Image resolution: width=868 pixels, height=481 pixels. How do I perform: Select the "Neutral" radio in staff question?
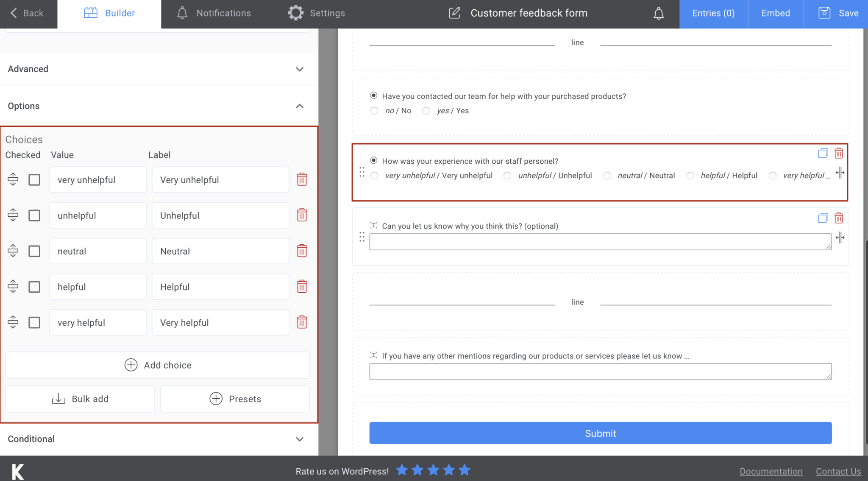(607, 175)
